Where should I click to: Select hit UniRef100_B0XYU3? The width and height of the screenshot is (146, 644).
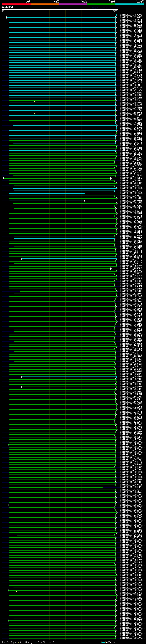click(x=131, y=321)
